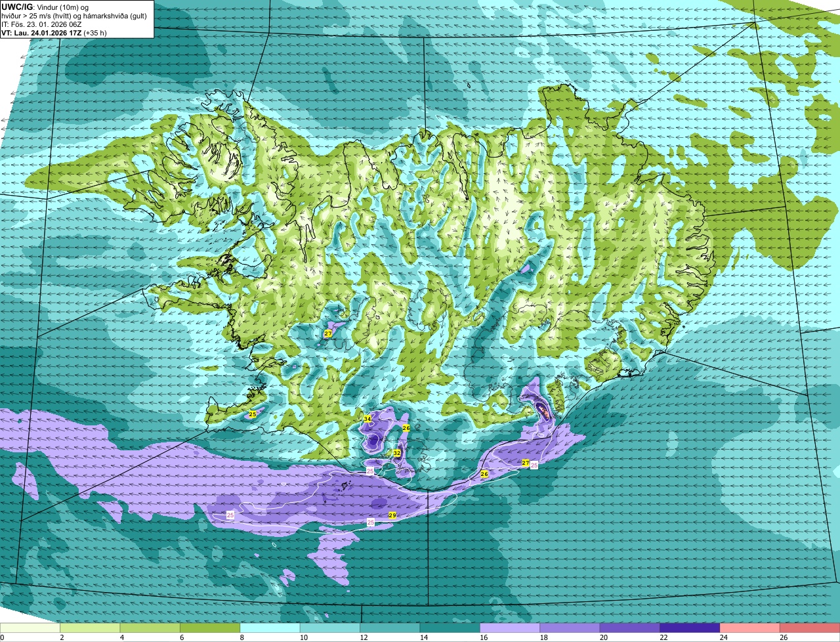The image size is (840, 642).
Task: Select the 14–16 m/s dark teal swatch
Action: 450,628
